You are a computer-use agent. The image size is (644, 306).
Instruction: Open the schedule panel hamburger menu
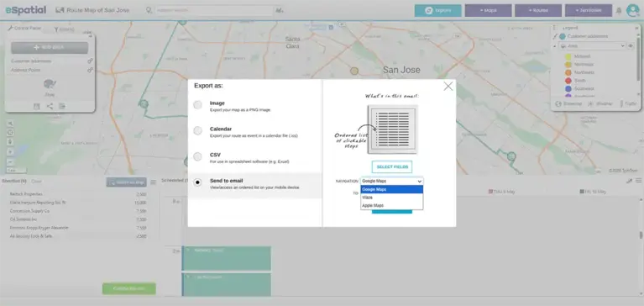[x=639, y=181]
